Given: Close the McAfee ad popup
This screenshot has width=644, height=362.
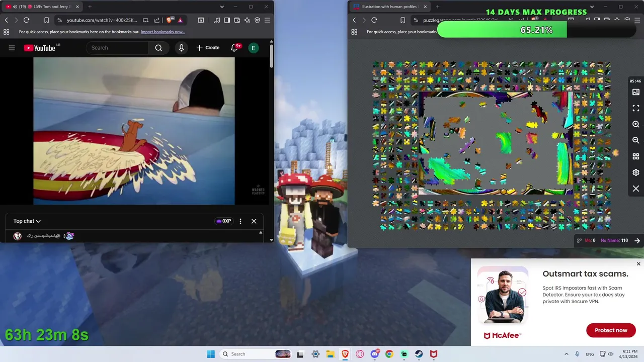Looking at the screenshot, I should pos(638,264).
